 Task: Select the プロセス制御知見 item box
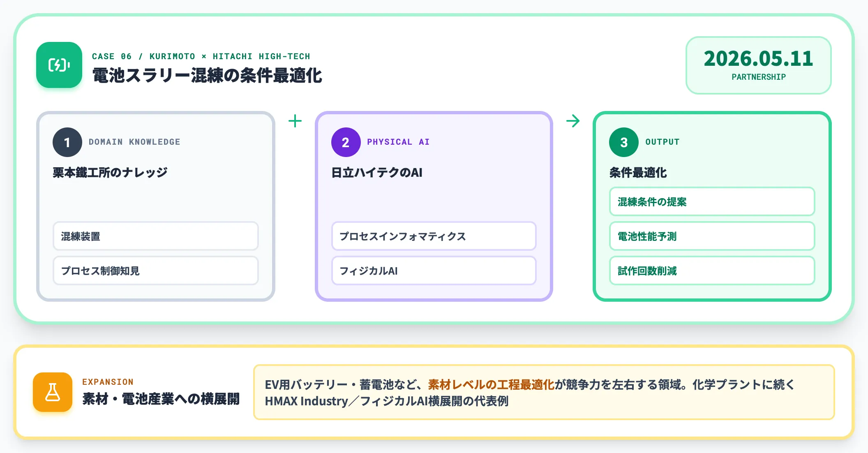(156, 270)
